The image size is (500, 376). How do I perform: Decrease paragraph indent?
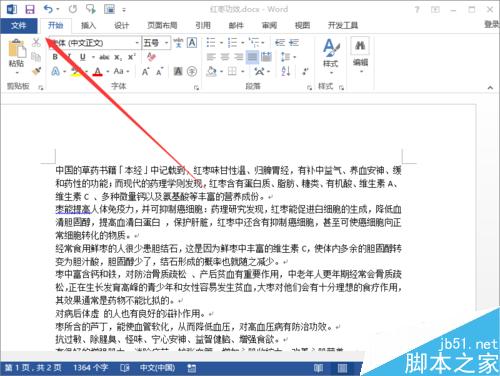tap(279, 43)
